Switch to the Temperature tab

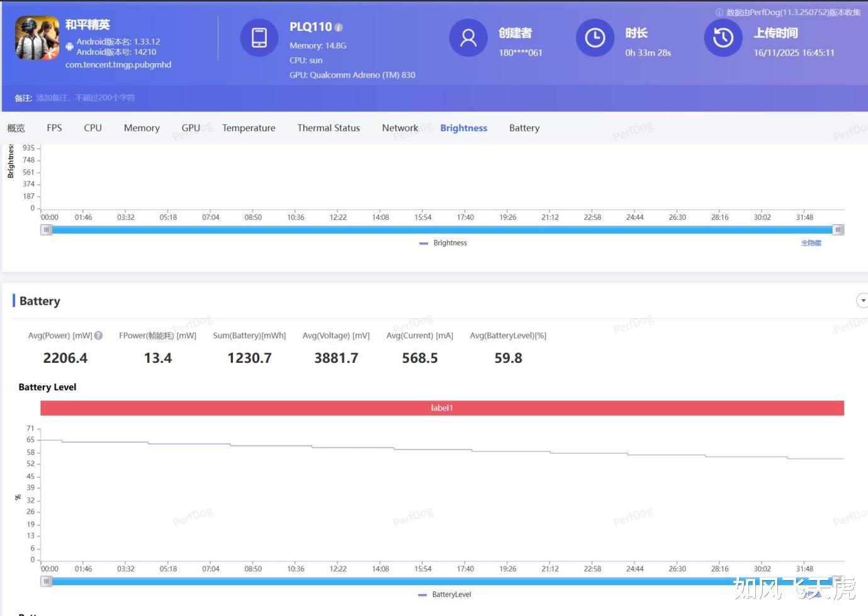coord(249,128)
